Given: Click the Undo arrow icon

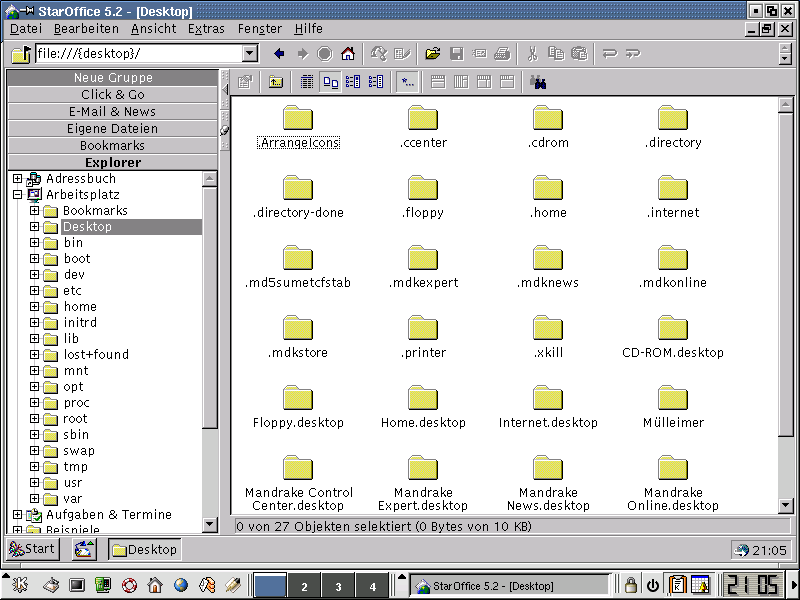Looking at the screenshot, I should point(610,54).
